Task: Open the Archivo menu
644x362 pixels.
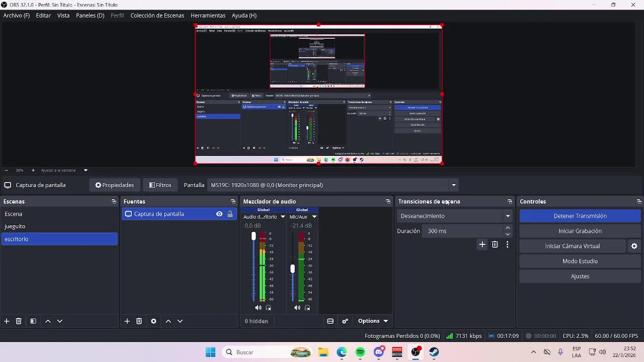Action: pos(17,16)
